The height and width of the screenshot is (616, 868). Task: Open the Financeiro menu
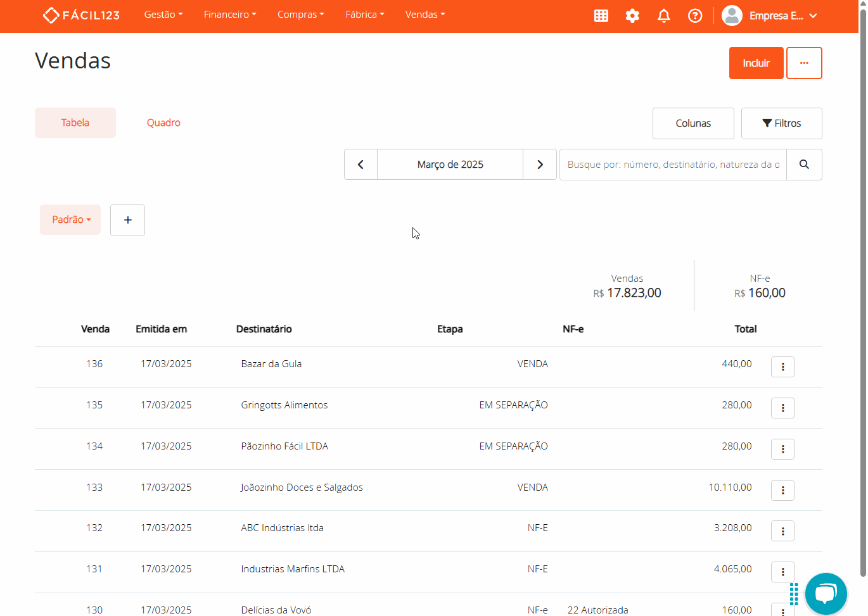click(x=229, y=14)
